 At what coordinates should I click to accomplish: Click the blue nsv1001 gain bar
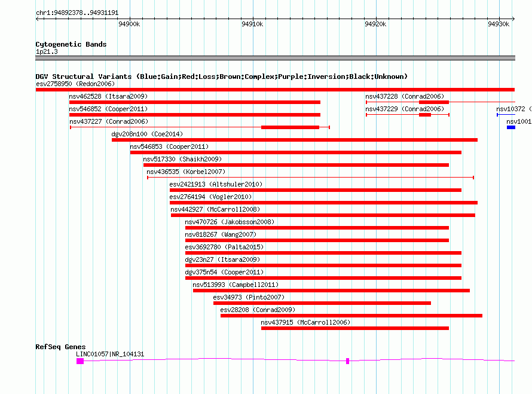click(x=511, y=127)
